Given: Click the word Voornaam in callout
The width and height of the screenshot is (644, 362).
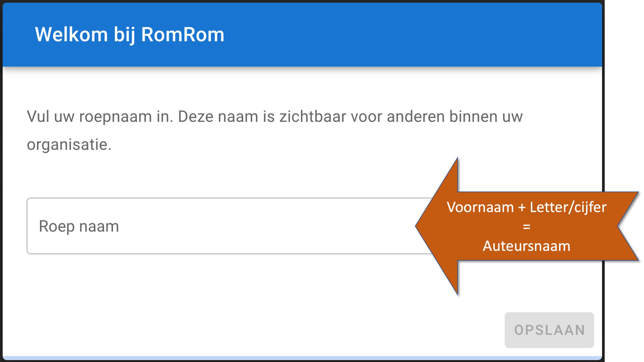Looking at the screenshot, I should click(x=480, y=207).
